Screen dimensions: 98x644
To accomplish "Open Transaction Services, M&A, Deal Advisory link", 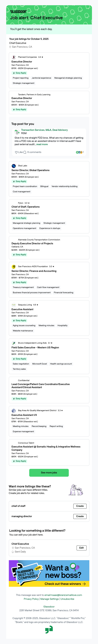I will (44, 130).
